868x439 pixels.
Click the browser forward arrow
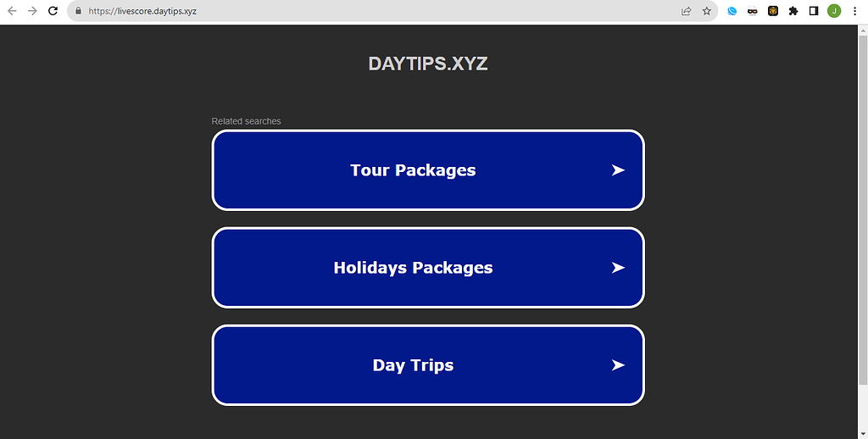pyautogui.click(x=32, y=11)
